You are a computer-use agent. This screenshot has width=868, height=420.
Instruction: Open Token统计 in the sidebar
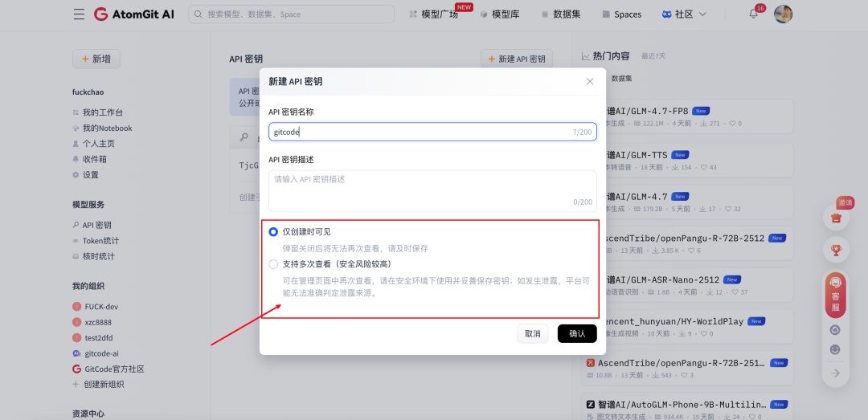[x=96, y=241]
